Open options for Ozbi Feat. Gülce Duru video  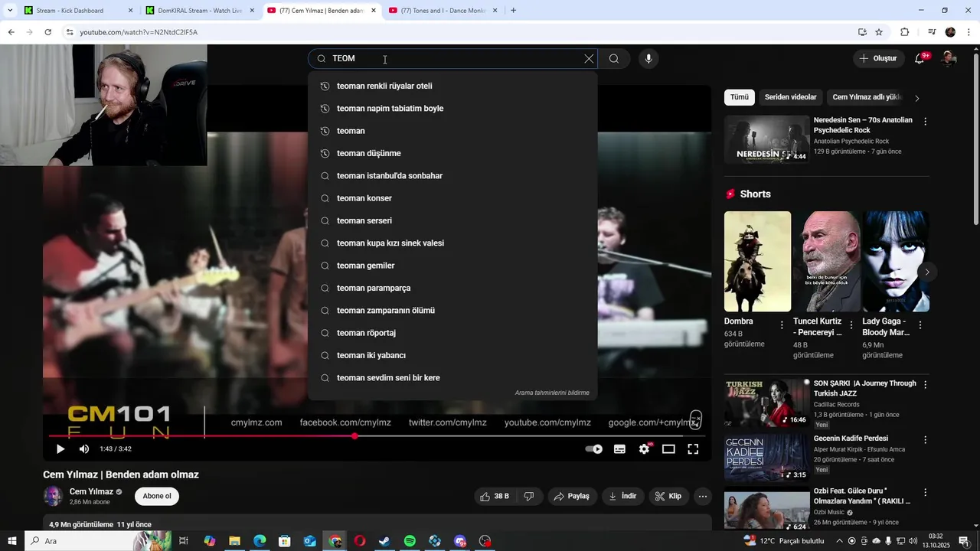[x=925, y=492]
